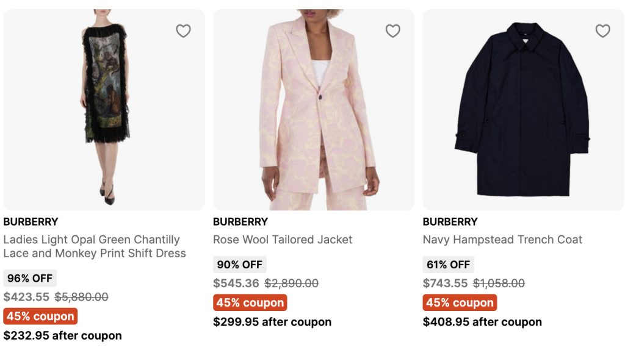Open Ladies Light Opal Green Chantilly Dress link

click(94, 246)
